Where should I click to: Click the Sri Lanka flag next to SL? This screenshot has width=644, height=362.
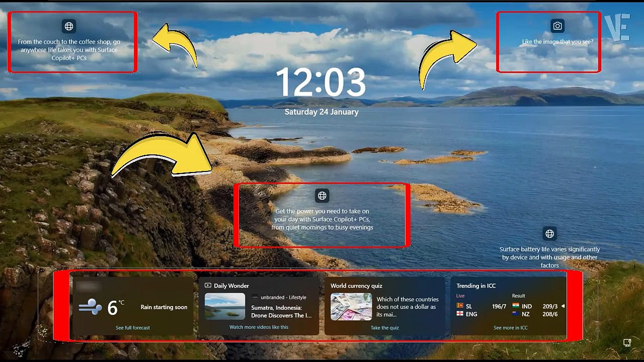coord(459,306)
